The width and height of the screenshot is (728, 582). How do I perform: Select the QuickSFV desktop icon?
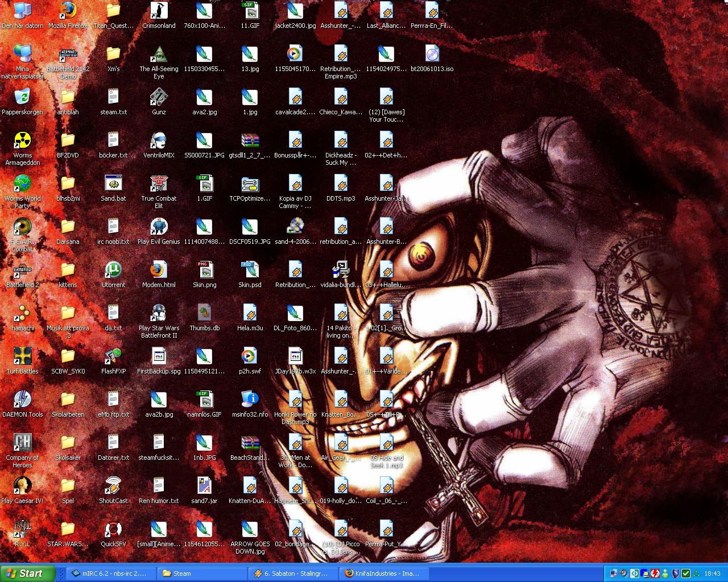113,530
